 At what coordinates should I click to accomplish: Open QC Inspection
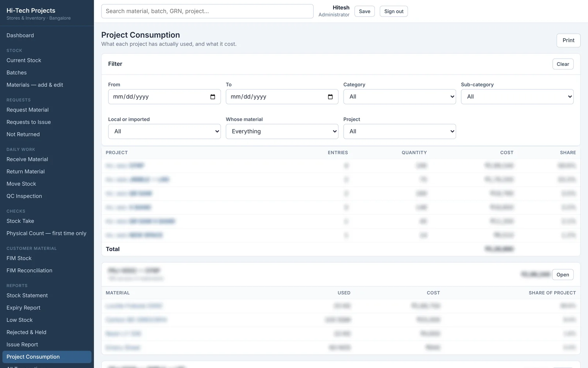click(47, 196)
